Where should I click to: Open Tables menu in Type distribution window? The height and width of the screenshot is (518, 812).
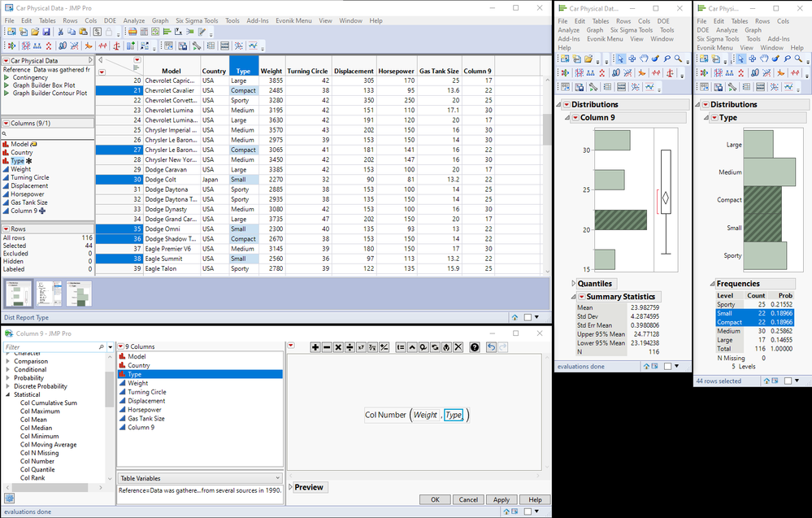(740, 21)
